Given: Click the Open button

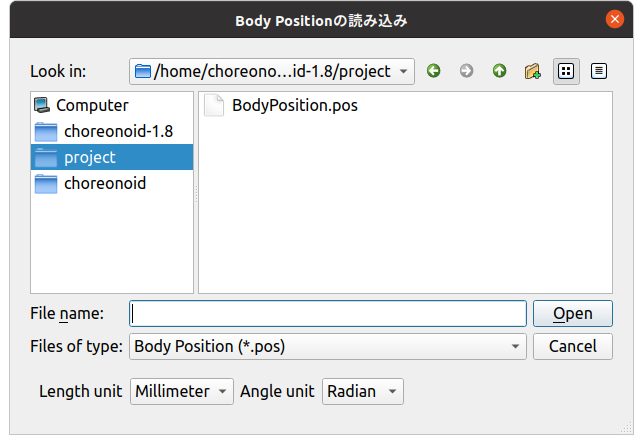Looking at the screenshot, I should (x=572, y=313).
